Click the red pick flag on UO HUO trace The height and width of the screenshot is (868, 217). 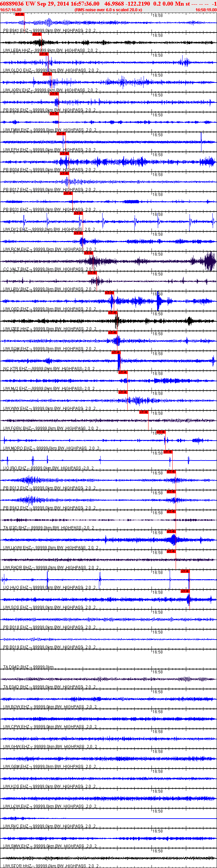(x=185, y=571)
